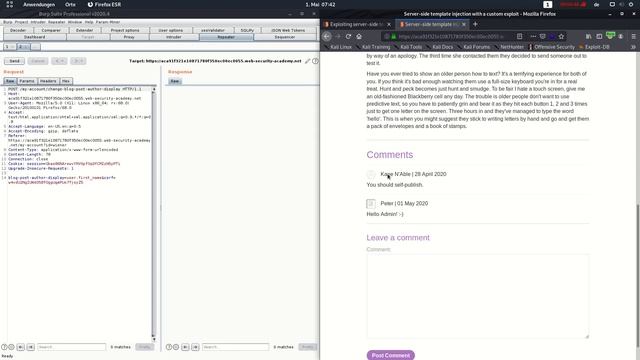Click the Send button in Burp Repeater
Image resolution: width=640 pixels, height=360 pixels.
[14, 61]
